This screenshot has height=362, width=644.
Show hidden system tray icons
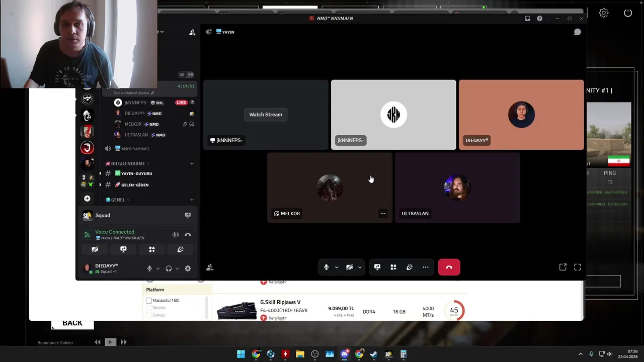(x=580, y=354)
